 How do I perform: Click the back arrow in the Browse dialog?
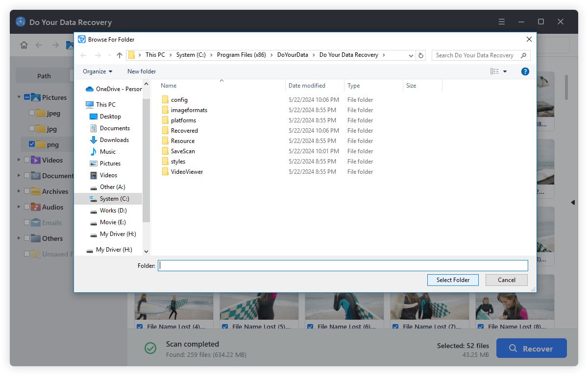coord(83,55)
